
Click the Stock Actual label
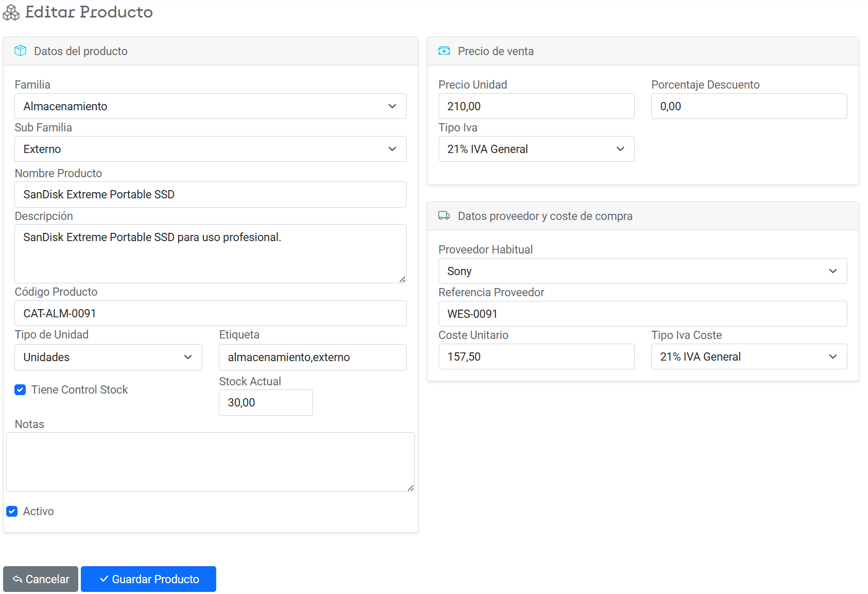point(250,381)
